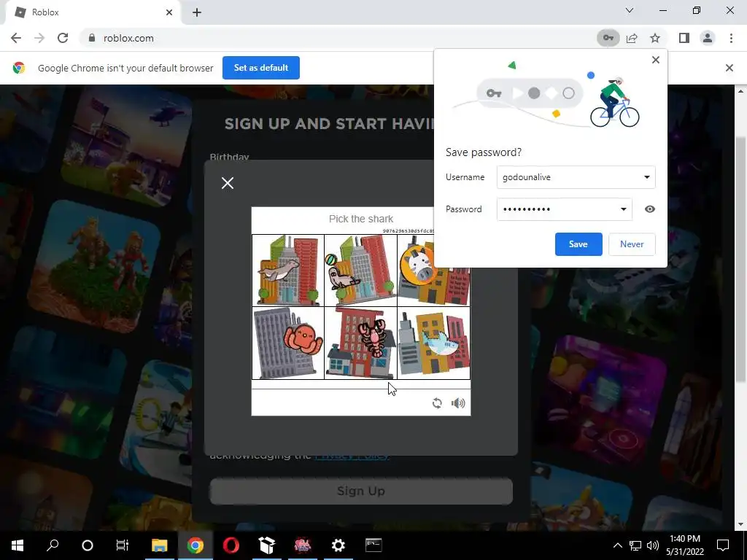Click the share page icon

(x=632, y=38)
